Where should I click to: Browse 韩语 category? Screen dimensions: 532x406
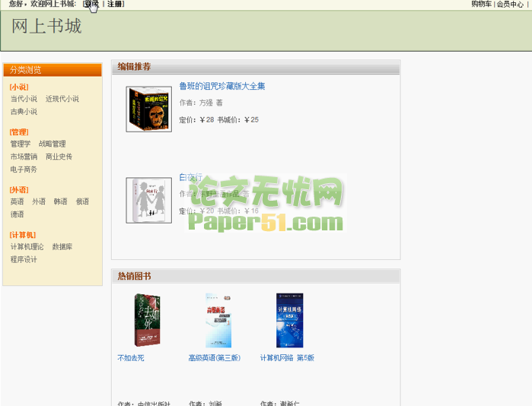(60, 201)
